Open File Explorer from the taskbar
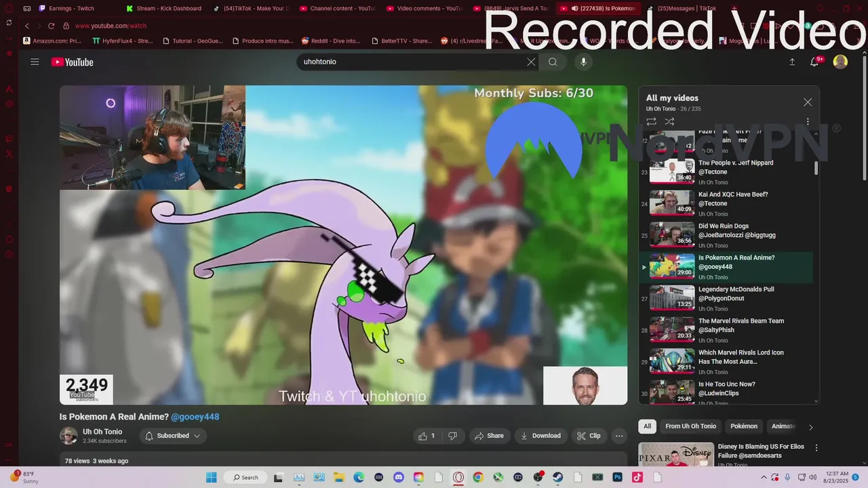868x488 pixels. click(338, 477)
